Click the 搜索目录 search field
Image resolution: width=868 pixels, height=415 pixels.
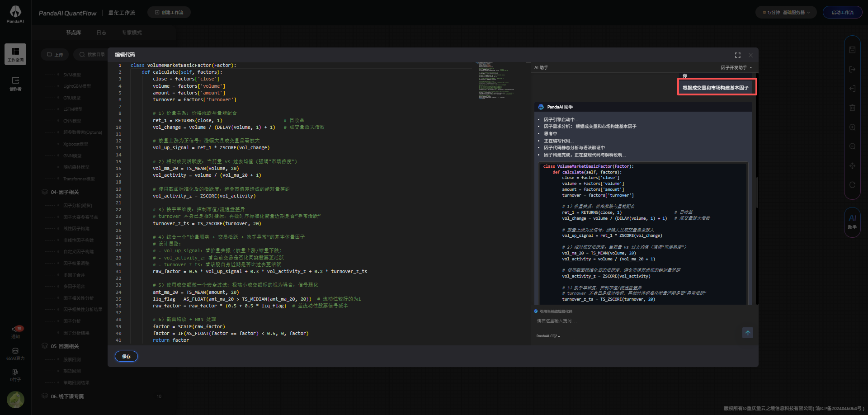point(92,55)
